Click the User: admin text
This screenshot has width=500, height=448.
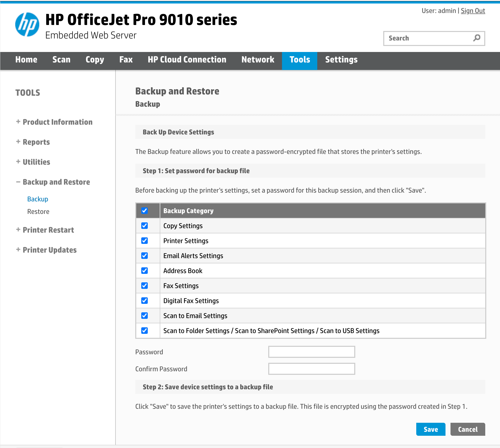pyautogui.click(x=439, y=11)
